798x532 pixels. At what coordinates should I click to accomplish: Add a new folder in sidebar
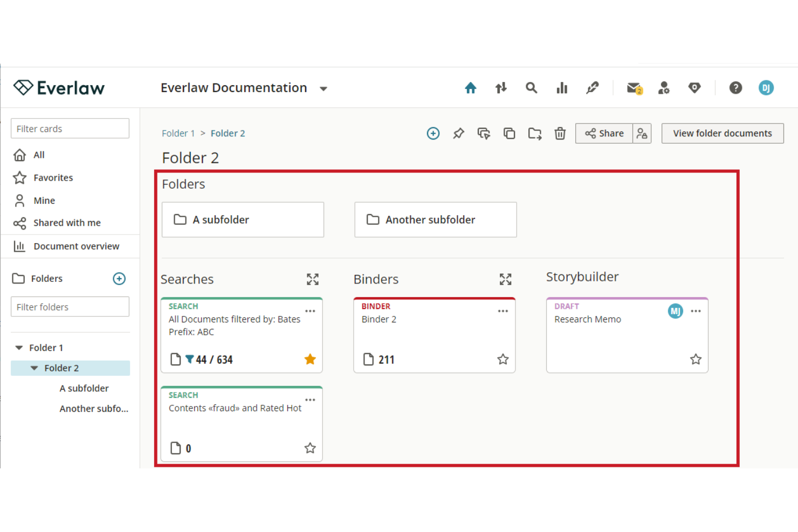tap(119, 279)
